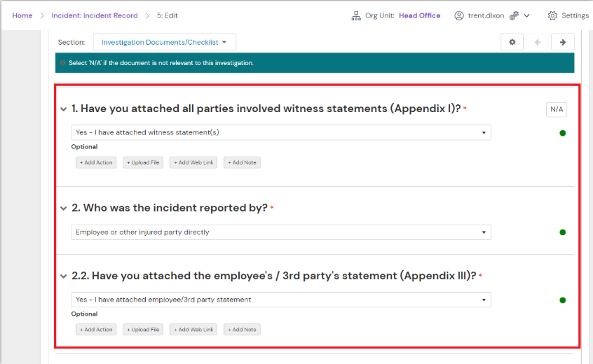This screenshot has width=593, height=364.
Task: Click Add Note under question 2.2
Action: 242,329
